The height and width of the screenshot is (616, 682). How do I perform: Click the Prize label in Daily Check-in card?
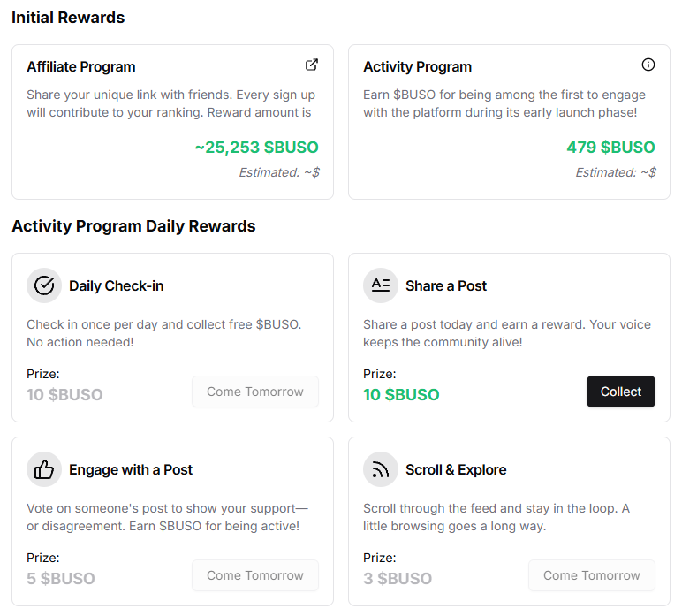pyautogui.click(x=43, y=374)
